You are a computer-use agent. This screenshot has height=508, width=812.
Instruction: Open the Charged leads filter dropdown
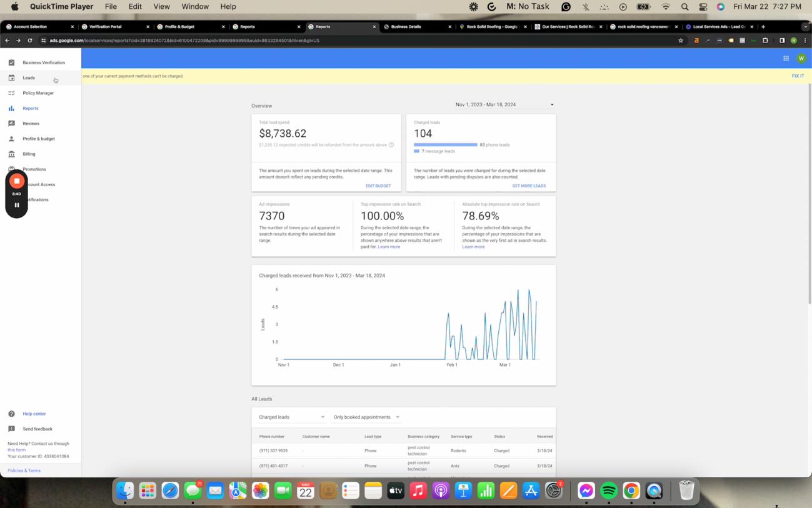[x=292, y=417]
